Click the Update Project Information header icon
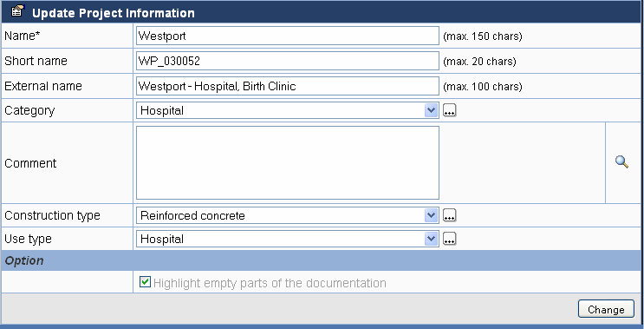Viewport: 644px width, 329px height. tap(18, 10)
